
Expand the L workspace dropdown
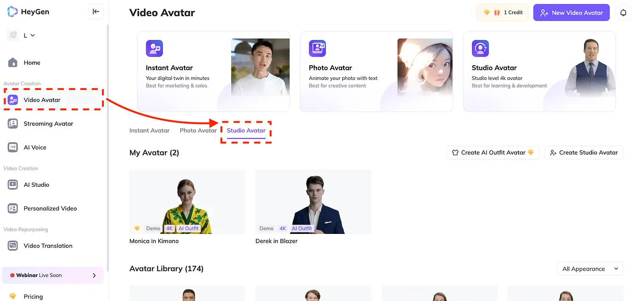click(x=33, y=35)
